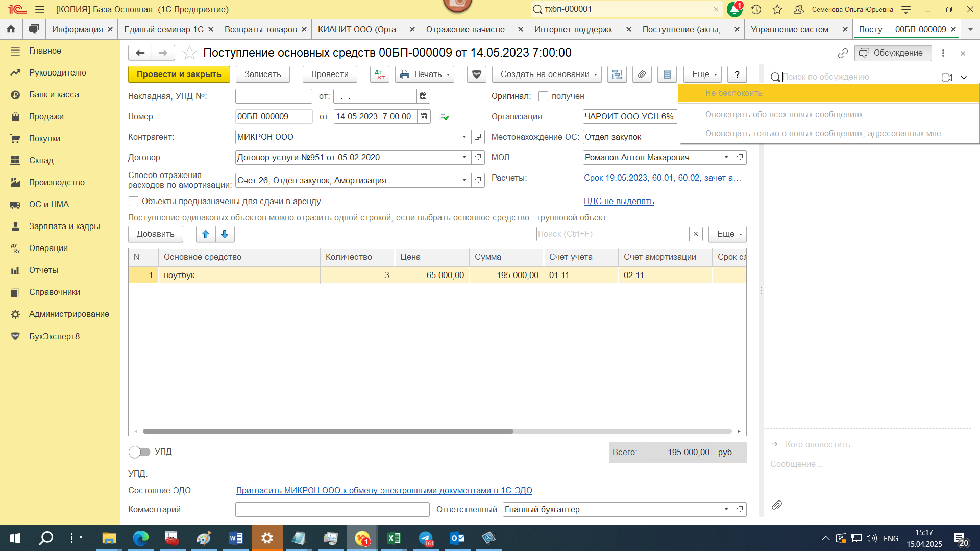
Task: Open attached files paperclip in toolbar
Action: click(x=642, y=74)
